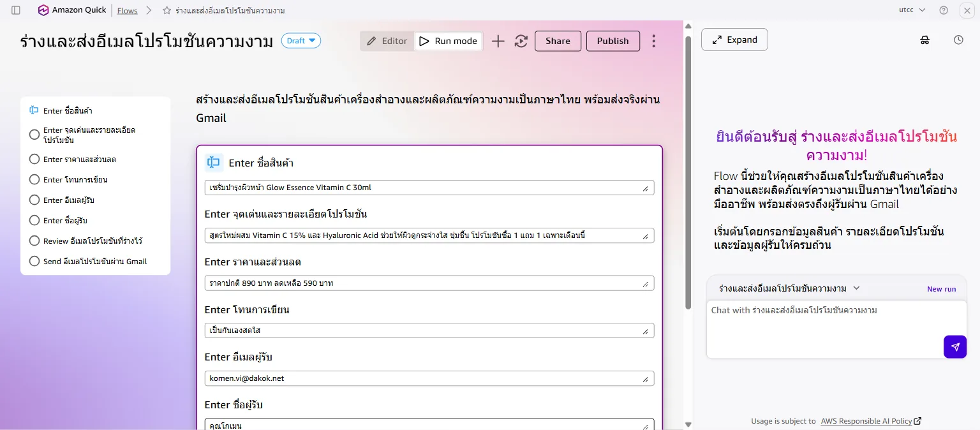980x430 pixels.
Task: Expand the flow selector dropdown in chat
Action: 856,288
